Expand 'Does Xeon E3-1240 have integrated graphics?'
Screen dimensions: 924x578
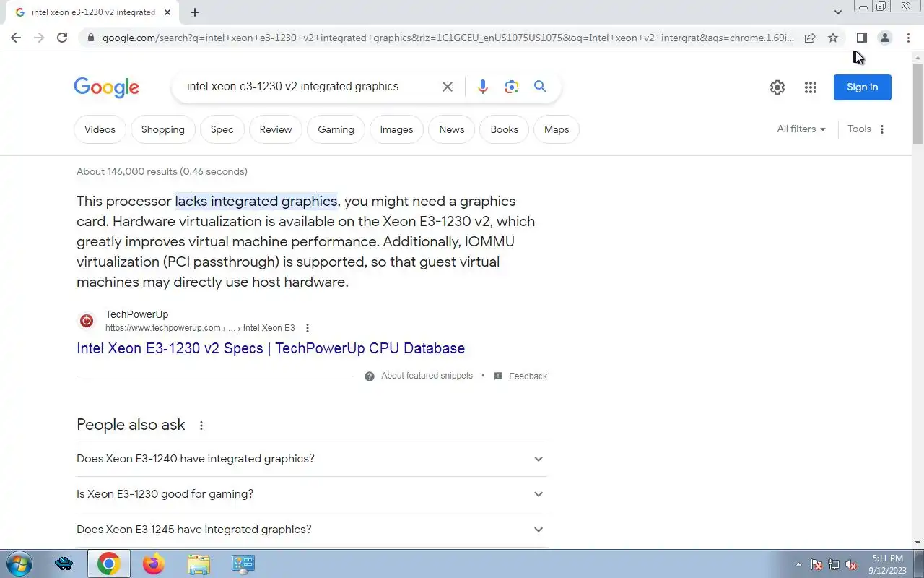pyautogui.click(x=312, y=459)
